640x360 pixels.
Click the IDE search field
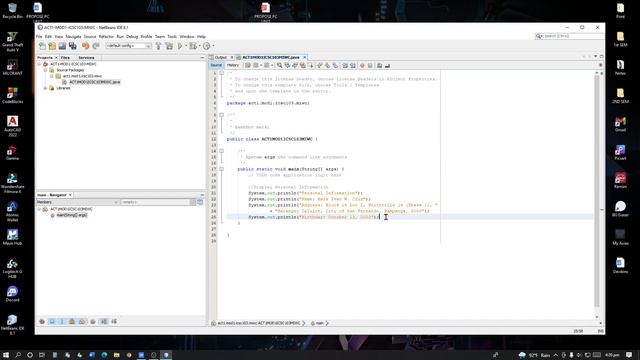[x=571, y=36]
